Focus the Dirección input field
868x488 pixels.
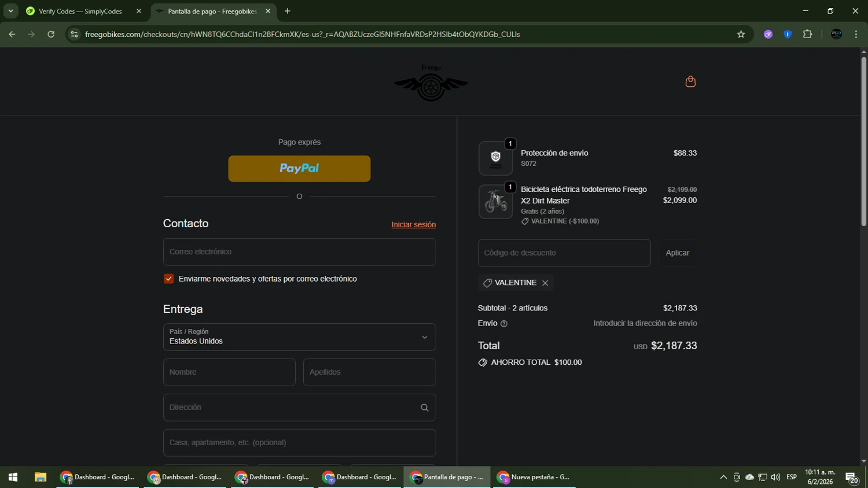[299, 408]
